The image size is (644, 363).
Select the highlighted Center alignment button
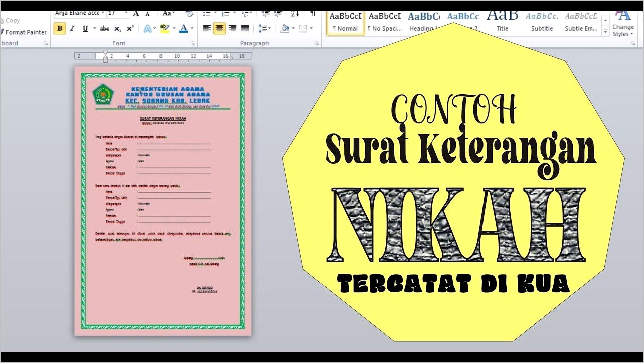click(219, 29)
